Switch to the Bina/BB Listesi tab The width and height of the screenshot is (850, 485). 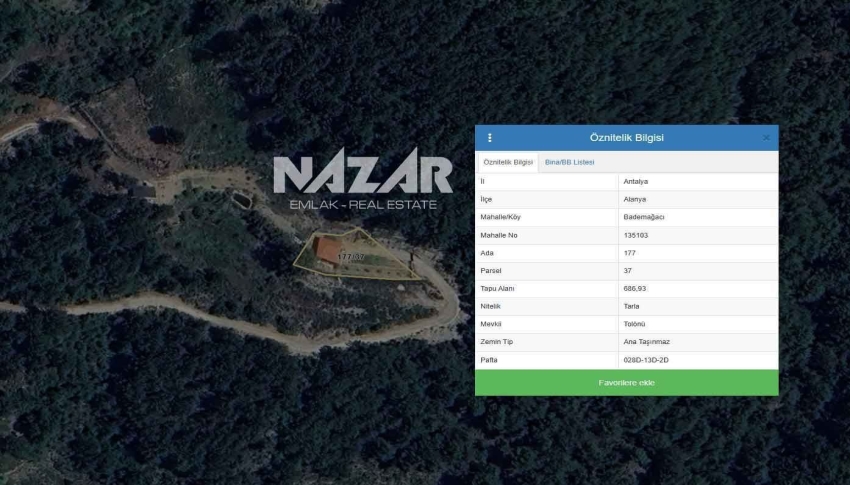(x=569, y=162)
